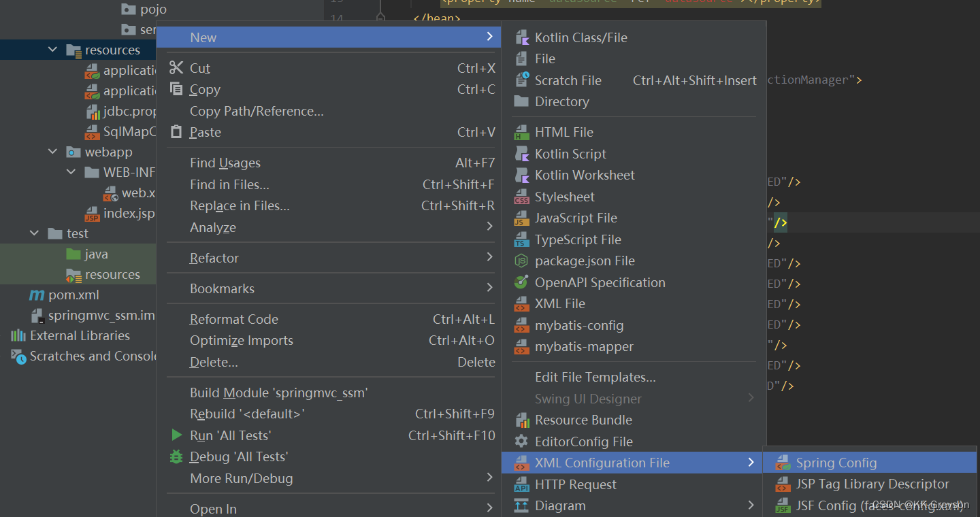Click the EditorConfig File gear icon

click(x=521, y=441)
